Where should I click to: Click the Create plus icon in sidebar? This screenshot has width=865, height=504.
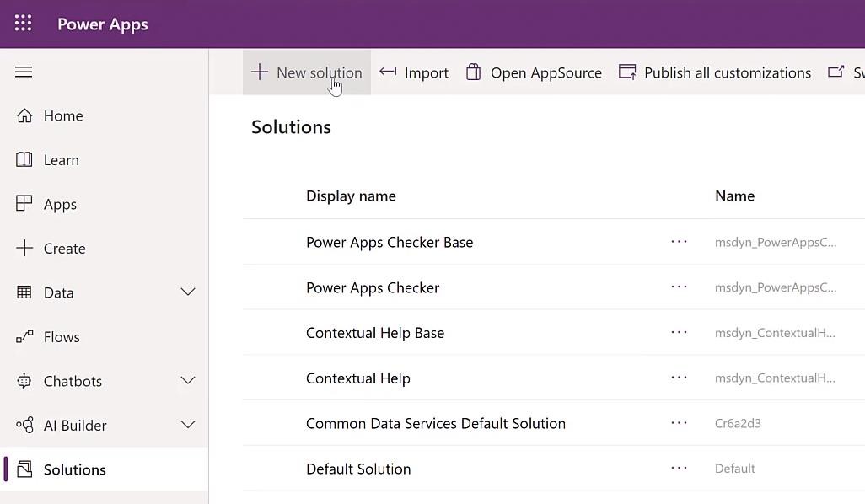pos(24,248)
